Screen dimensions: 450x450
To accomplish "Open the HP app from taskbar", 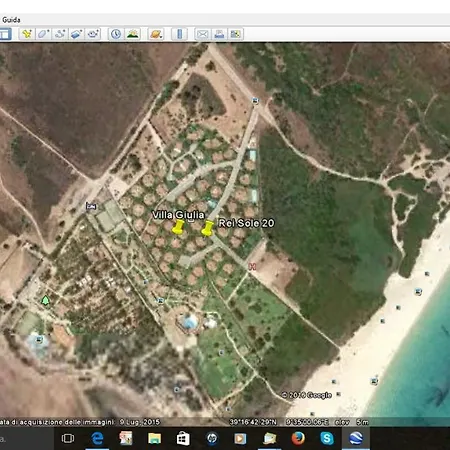I will (x=212, y=438).
